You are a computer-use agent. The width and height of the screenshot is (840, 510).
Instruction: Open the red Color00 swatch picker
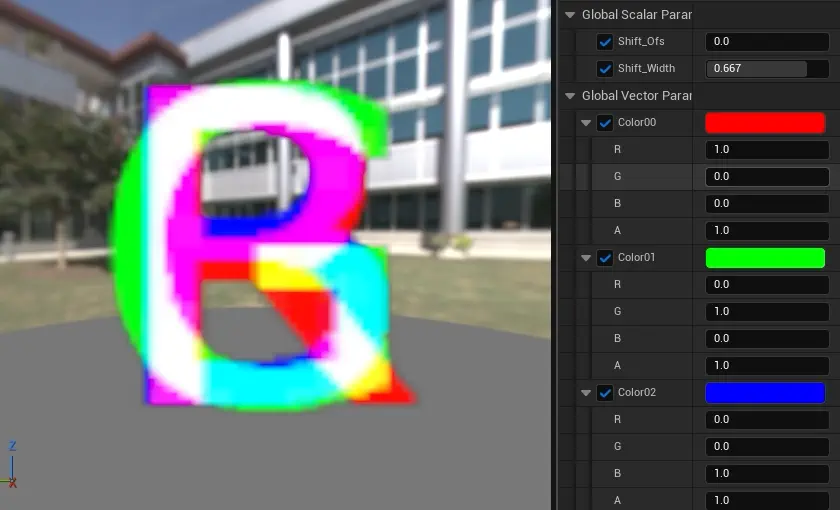765,123
